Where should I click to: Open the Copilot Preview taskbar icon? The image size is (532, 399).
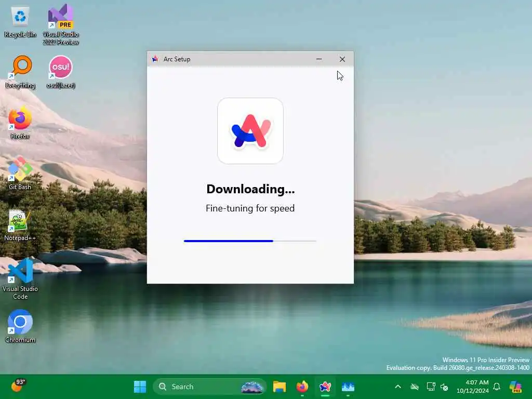pyautogui.click(x=516, y=387)
